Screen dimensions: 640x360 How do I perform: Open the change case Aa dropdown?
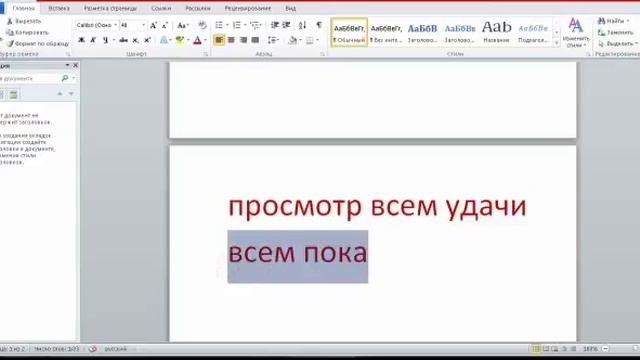point(183,25)
